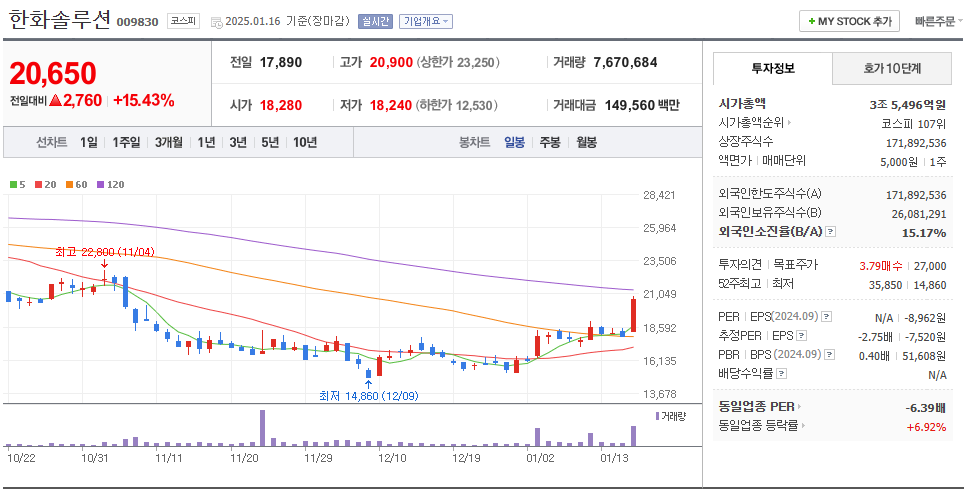
Task: Click the purple 120-day moving average legend
Action: (x=110, y=184)
